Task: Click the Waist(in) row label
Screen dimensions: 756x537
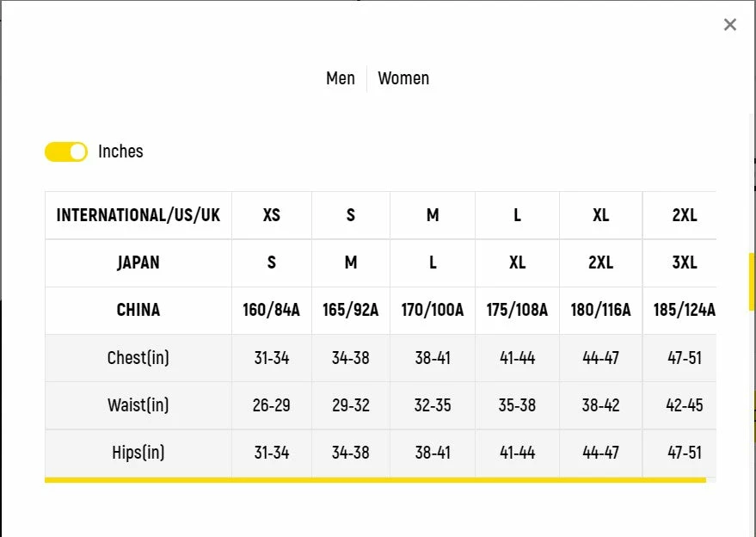Action: pos(138,405)
